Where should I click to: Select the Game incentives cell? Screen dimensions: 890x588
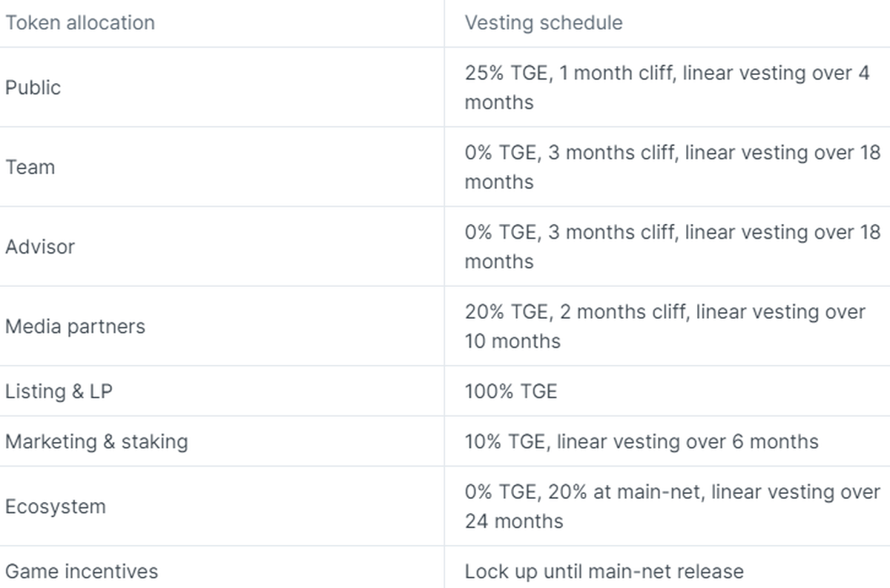(x=82, y=571)
